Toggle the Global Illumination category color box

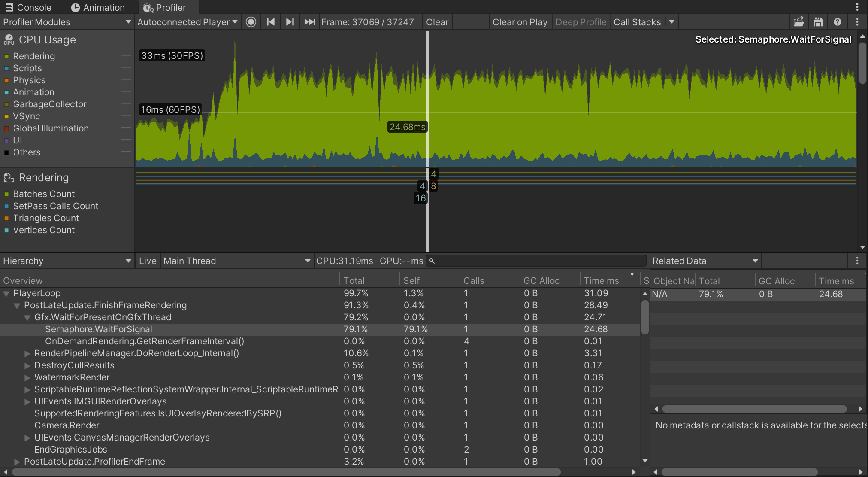6,128
